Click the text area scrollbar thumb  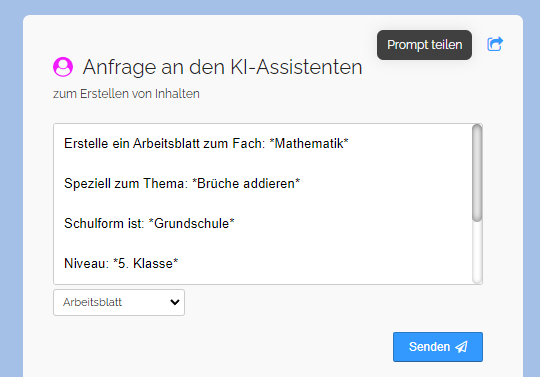coord(477,173)
